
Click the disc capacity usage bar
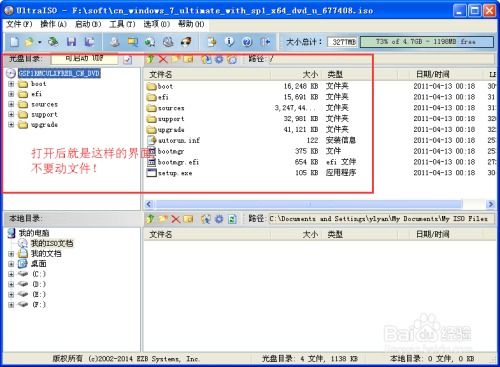click(427, 42)
